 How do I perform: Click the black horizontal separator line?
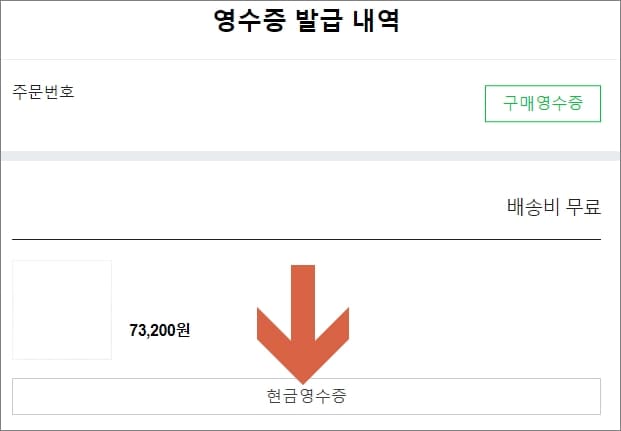(x=307, y=239)
